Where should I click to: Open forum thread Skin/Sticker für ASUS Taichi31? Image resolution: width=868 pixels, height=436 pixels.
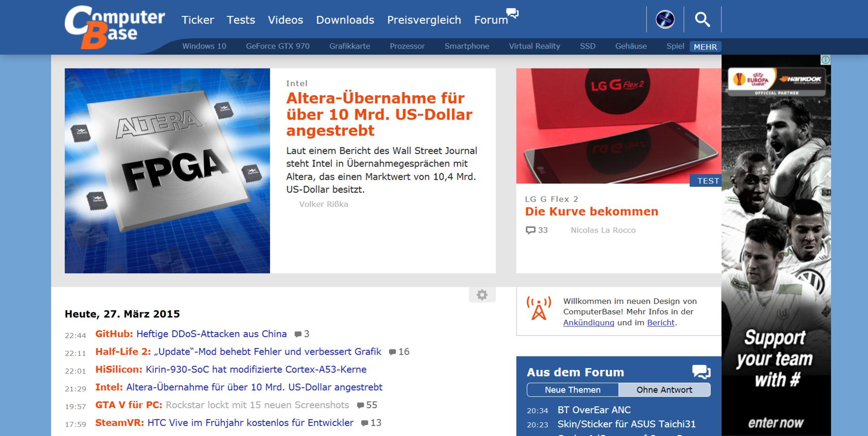click(627, 424)
